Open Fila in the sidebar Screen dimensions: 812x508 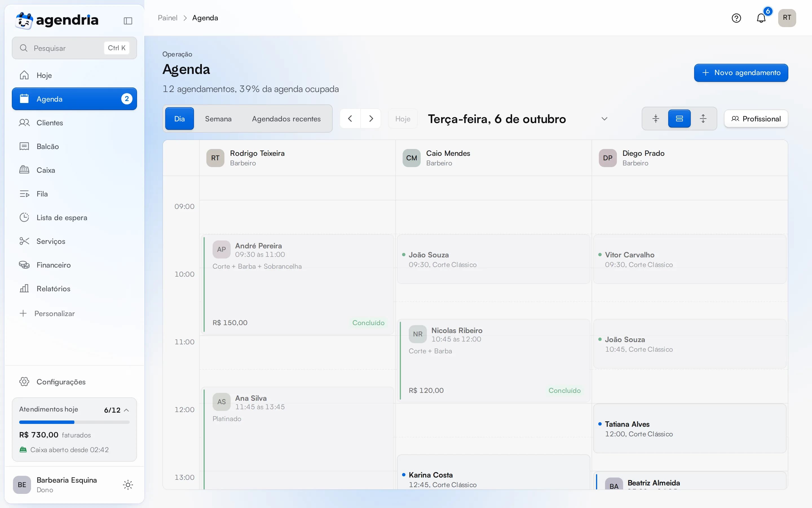[x=74, y=194]
